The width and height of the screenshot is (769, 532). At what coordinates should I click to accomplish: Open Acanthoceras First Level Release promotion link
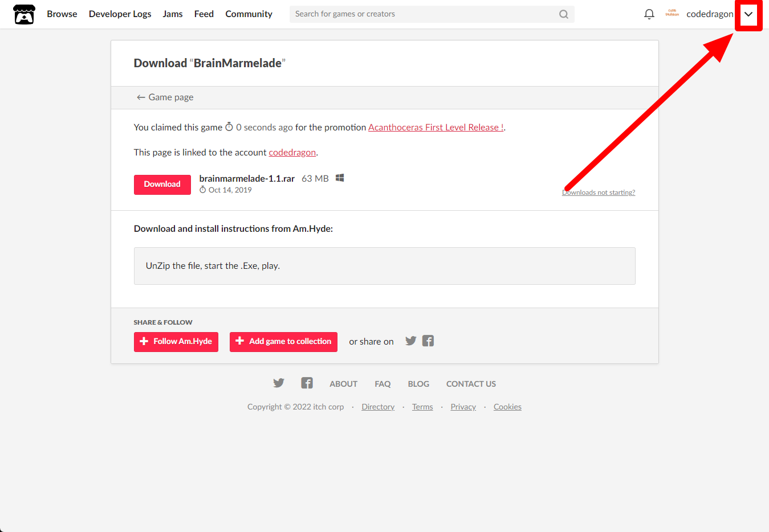coord(436,128)
